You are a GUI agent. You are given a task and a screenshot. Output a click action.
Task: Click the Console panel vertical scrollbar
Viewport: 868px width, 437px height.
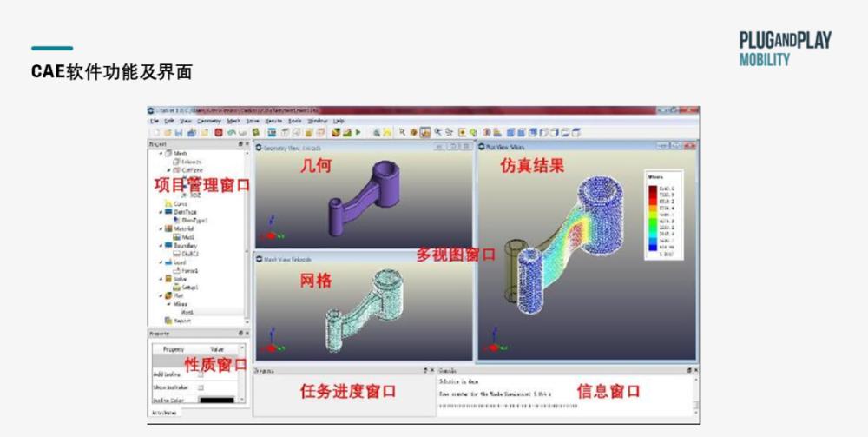696,395
